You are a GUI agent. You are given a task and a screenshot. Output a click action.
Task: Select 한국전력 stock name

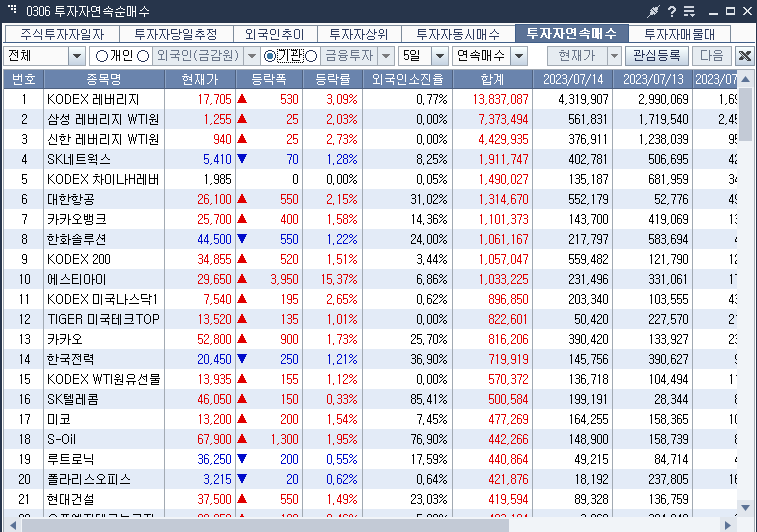[x=70, y=359]
